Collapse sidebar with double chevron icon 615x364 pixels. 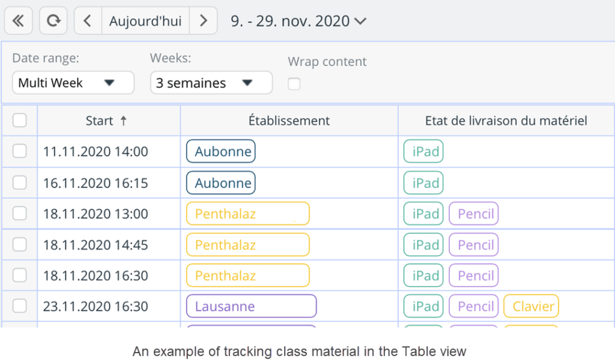(x=19, y=21)
